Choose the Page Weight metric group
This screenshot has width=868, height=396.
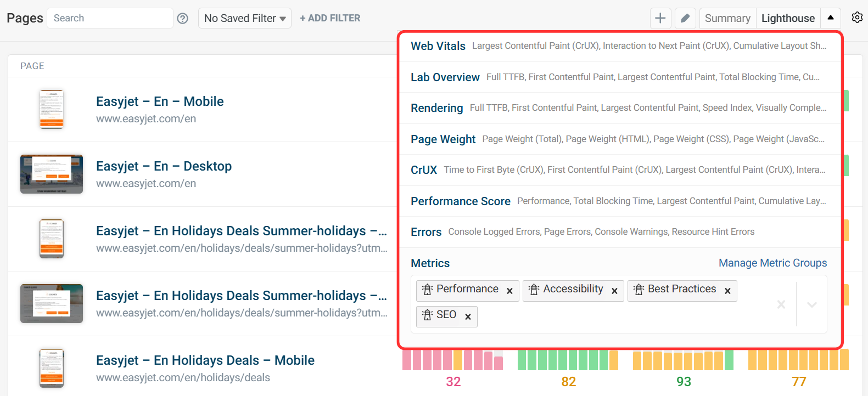pyautogui.click(x=620, y=139)
